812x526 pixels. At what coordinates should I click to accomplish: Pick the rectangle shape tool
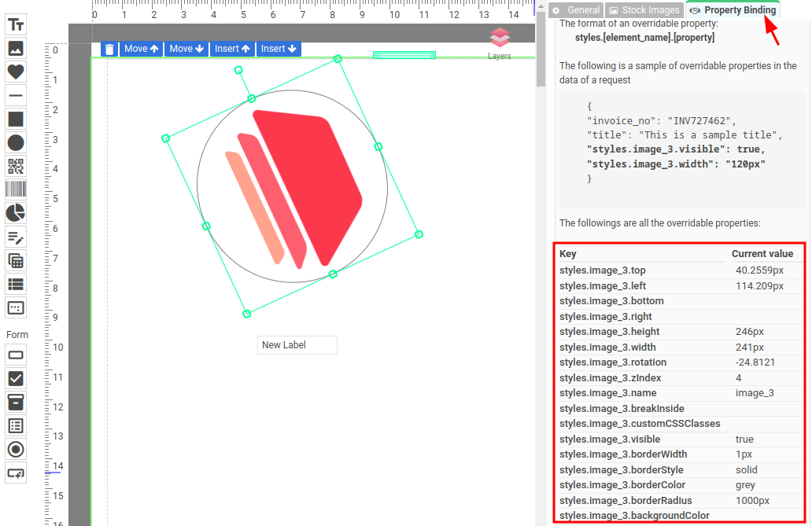[16, 120]
